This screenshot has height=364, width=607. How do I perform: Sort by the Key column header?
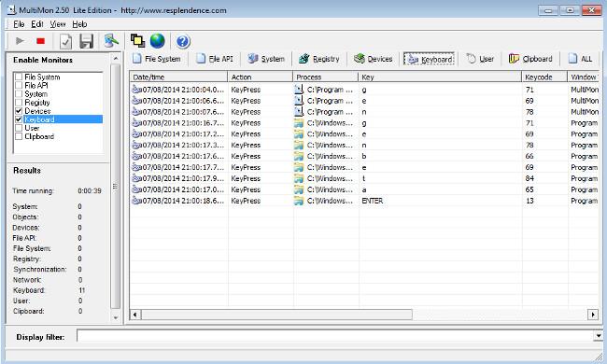click(440, 77)
